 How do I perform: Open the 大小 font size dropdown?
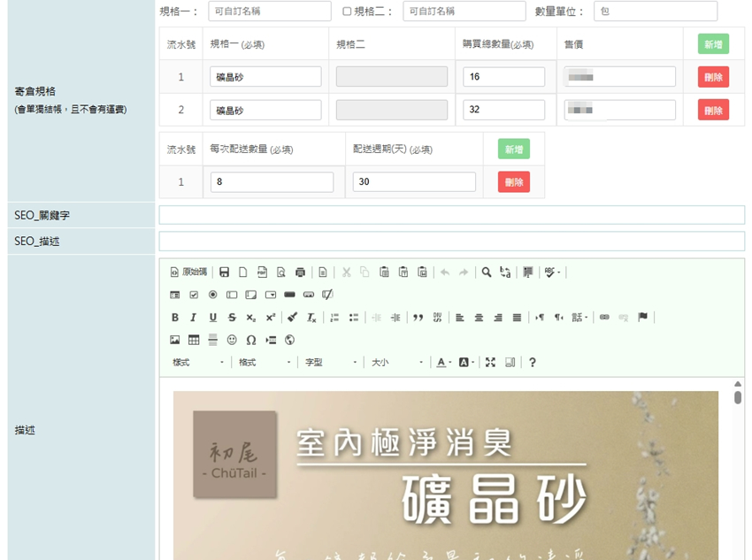pyautogui.click(x=397, y=363)
